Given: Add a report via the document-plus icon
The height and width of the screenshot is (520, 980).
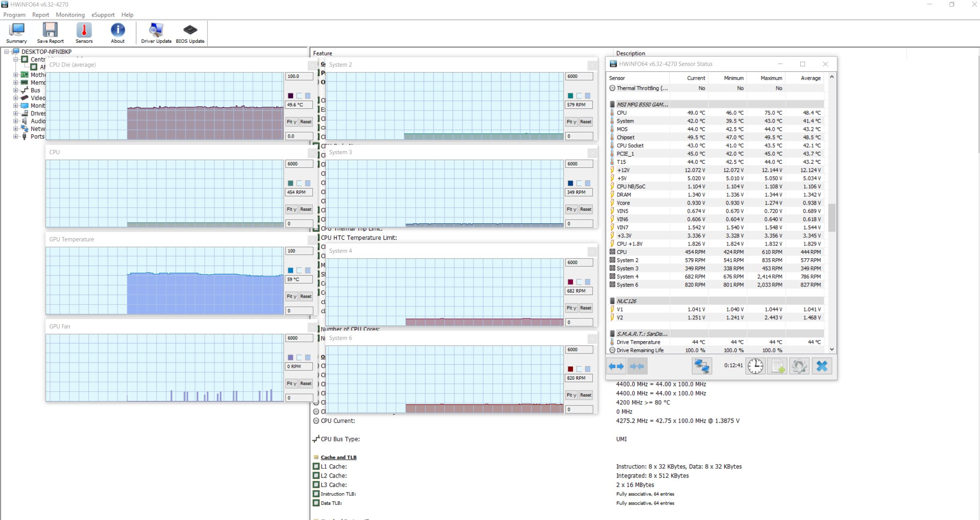Looking at the screenshot, I should [777, 366].
